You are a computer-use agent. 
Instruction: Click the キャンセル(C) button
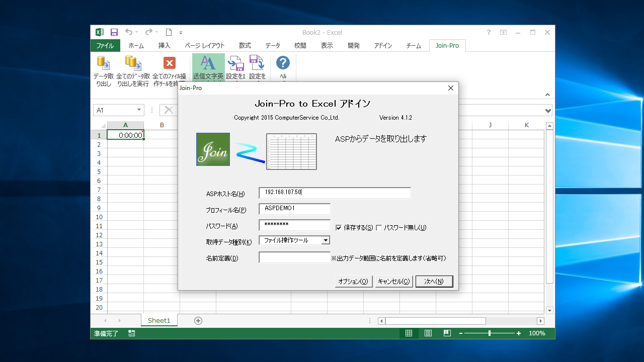pyautogui.click(x=394, y=282)
